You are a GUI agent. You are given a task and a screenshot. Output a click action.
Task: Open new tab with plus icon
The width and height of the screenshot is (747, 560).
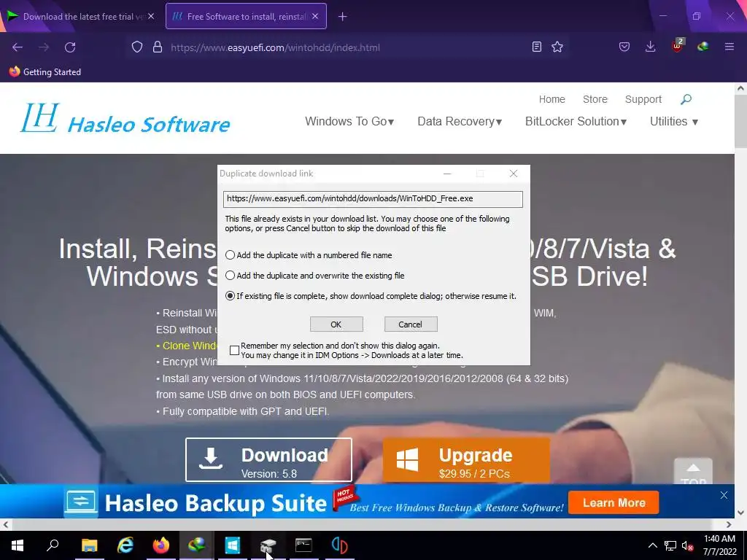click(x=343, y=17)
